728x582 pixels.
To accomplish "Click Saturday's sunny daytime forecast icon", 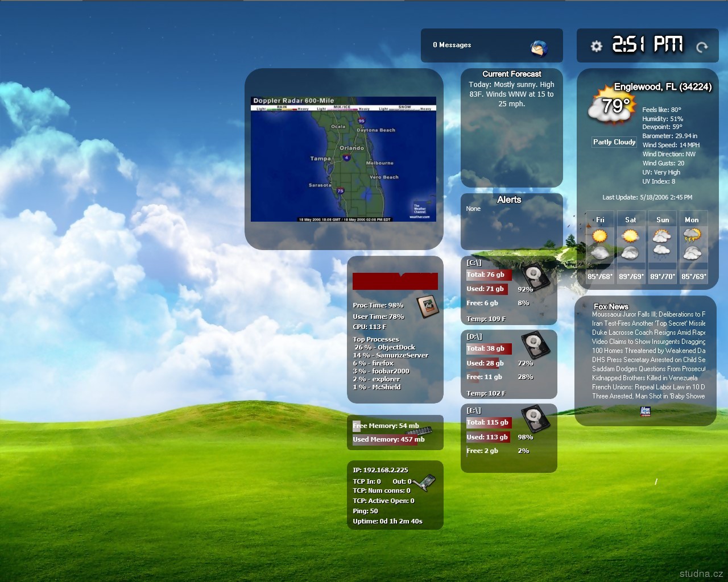I will (630, 235).
